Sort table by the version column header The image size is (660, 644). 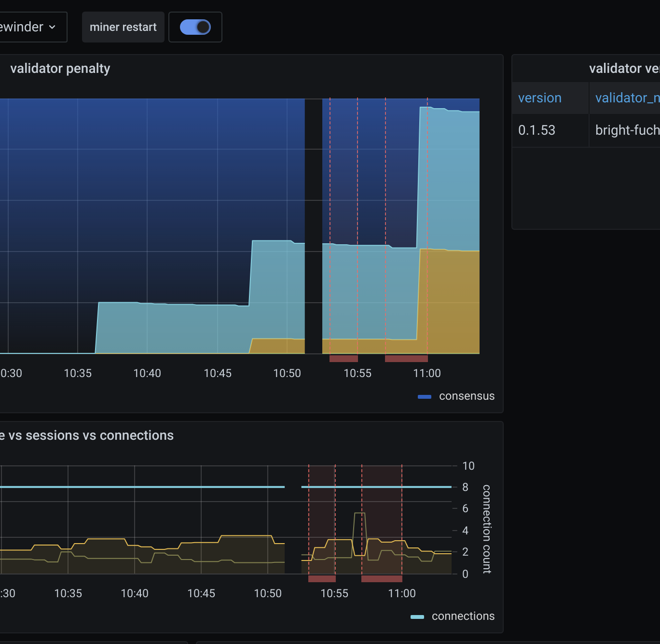540,98
